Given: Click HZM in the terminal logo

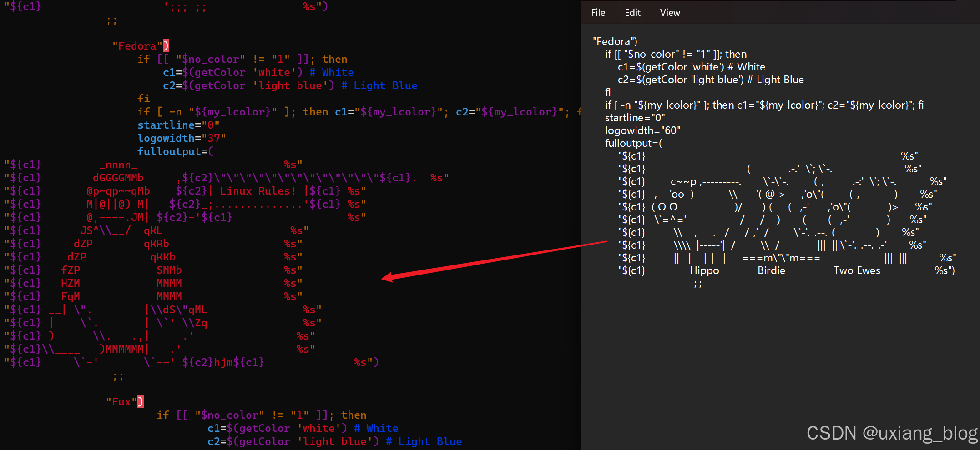Looking at the screenshot, I should click(x=71, y=283).
